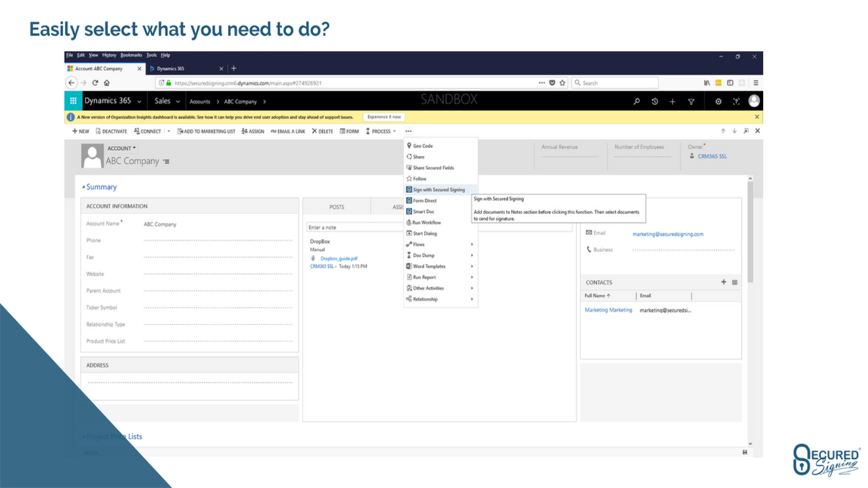
Task: Click the save icon at bottom right
Action: point(745,452)
